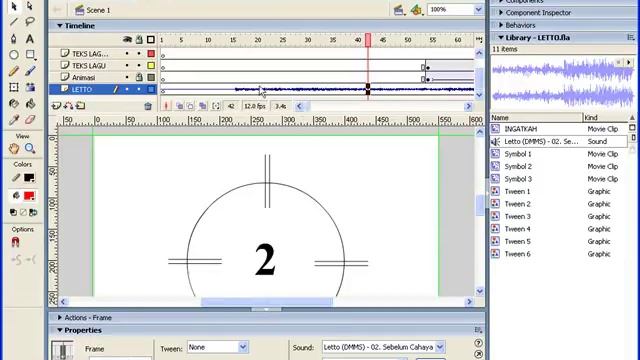Click the Center Frame icon
This screenshot has width=640, height=360.
coord(166,106)
